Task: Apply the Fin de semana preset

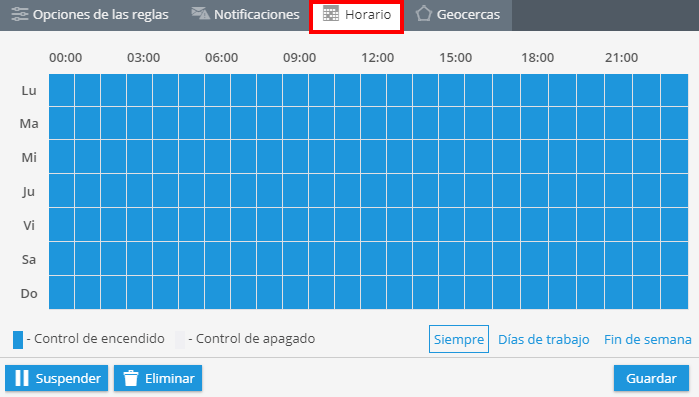Action: pos(647,340)
